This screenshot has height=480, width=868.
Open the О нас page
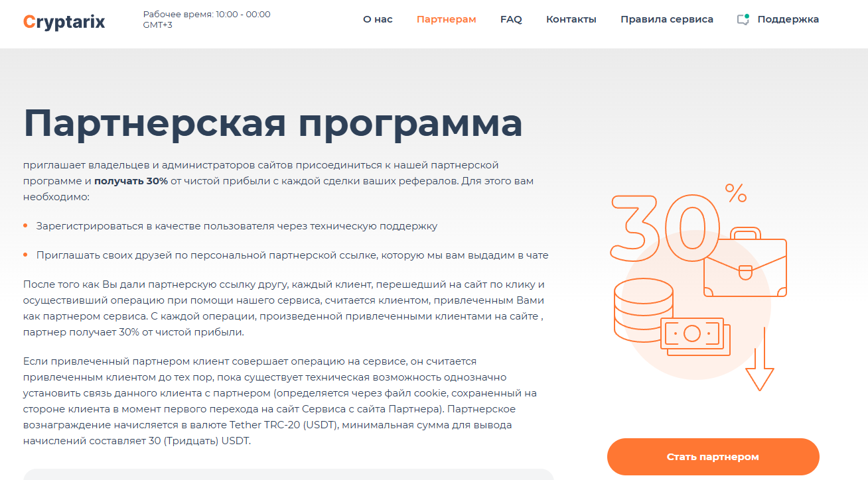tap(378, 19)
